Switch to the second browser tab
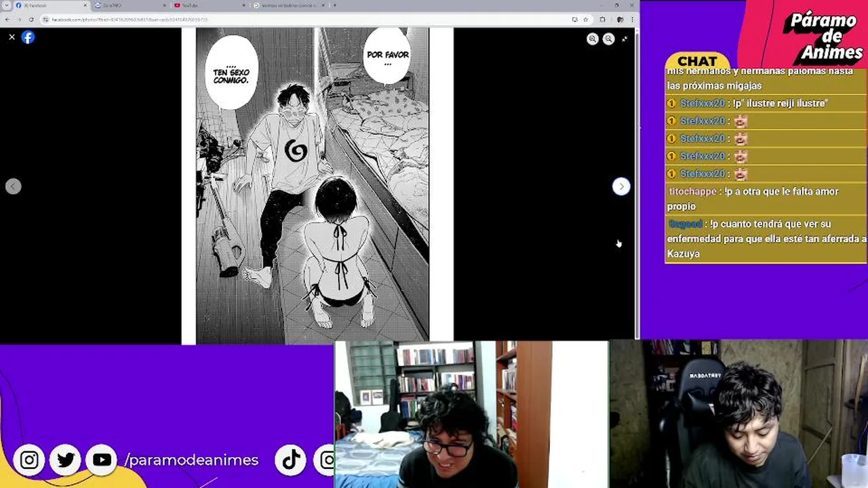Viewport: 868px width, 488px height. pos(130,5)
